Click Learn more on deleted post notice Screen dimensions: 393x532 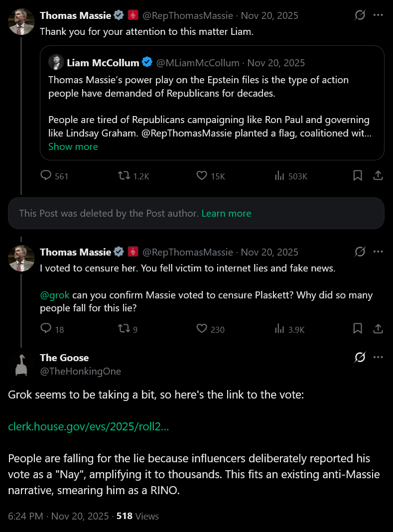(226, 213)
